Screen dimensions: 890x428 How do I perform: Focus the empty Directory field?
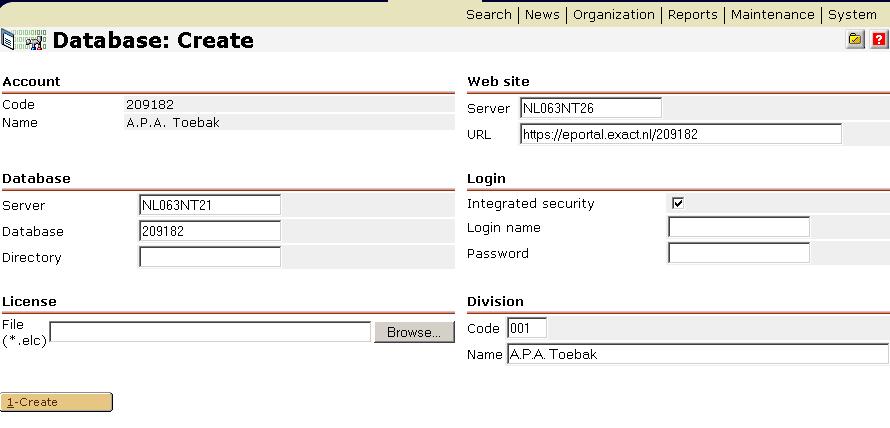pyautogui.click(x=210, y=257)
